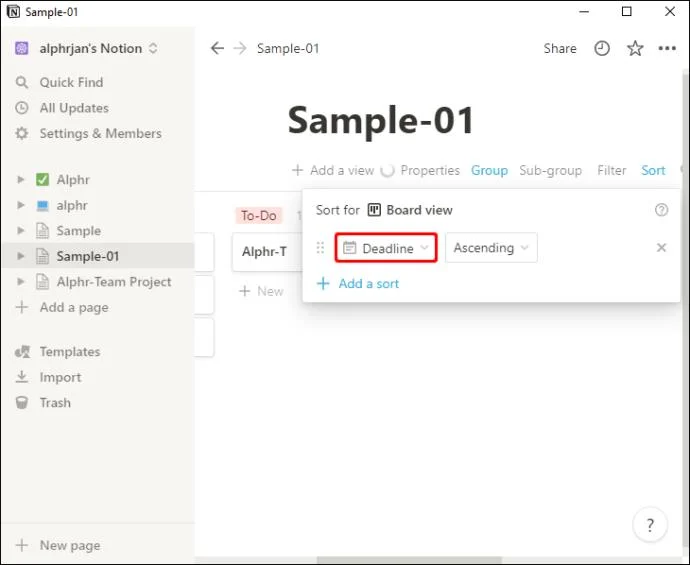Click the forward navigation arrow
The width and height of the screenshot is (690, 565).
[240, 48]
